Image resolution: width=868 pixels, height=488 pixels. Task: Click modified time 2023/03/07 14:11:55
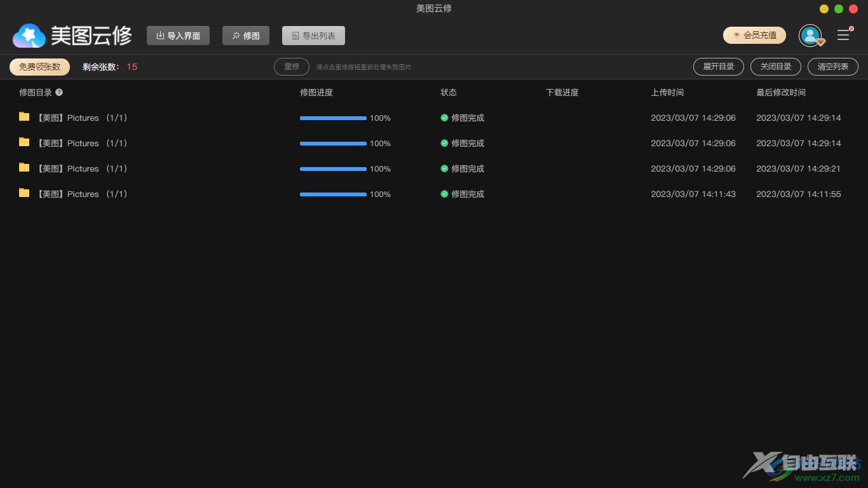tap(799, 194)
